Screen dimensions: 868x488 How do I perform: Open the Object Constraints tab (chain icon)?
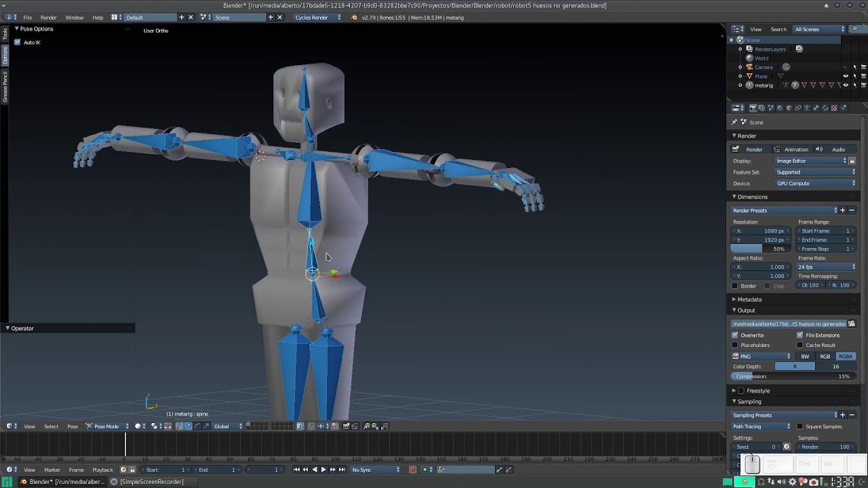798,108
